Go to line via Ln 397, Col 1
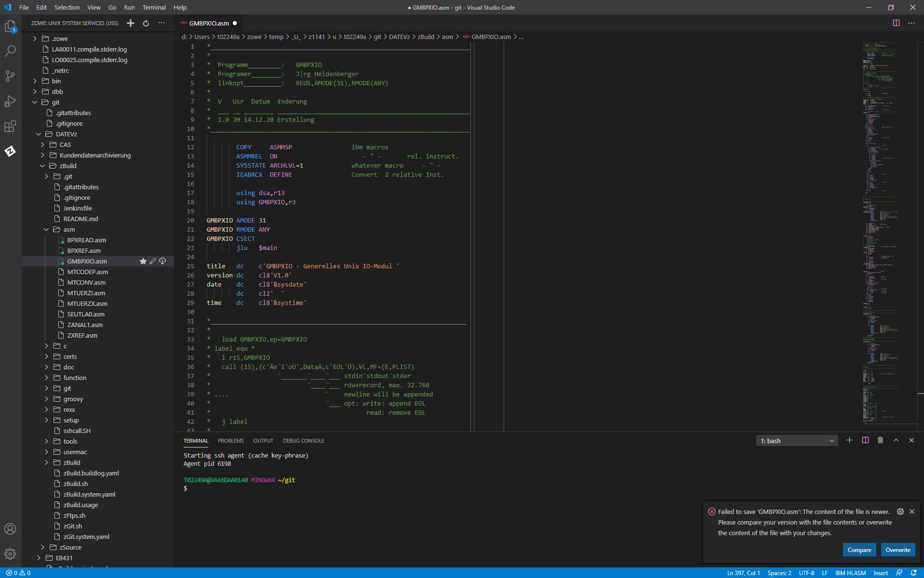This screenshot has width=924, height=578. [x=743, y=573]
